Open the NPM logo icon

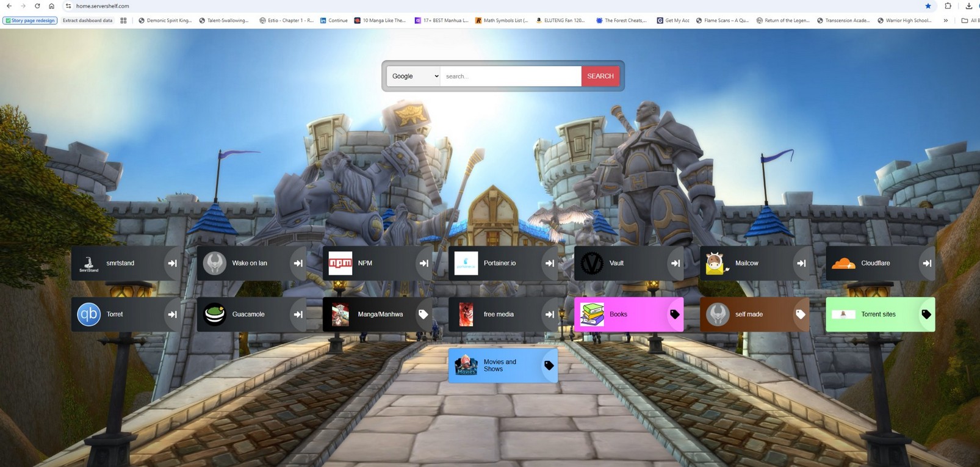(340, 263)
